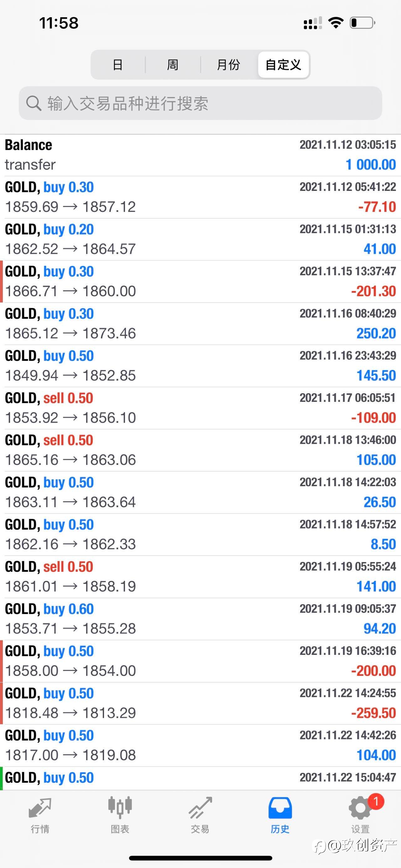Image resolution: width=401 pixels, height=868 pixels.
Task: Tap the Wi-Fi status icon
Action: point(336,23)
